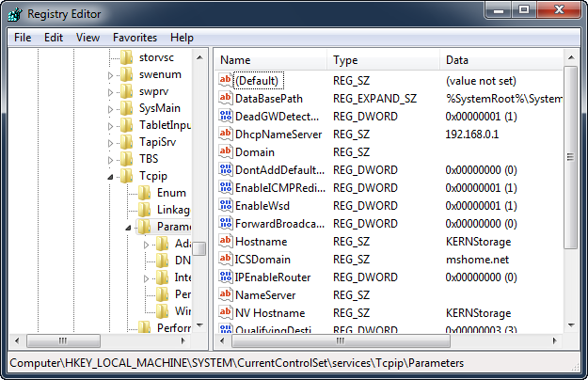Open the Favorites menu
The height and width of the screenshot is (380, 588).
point(135,38)
